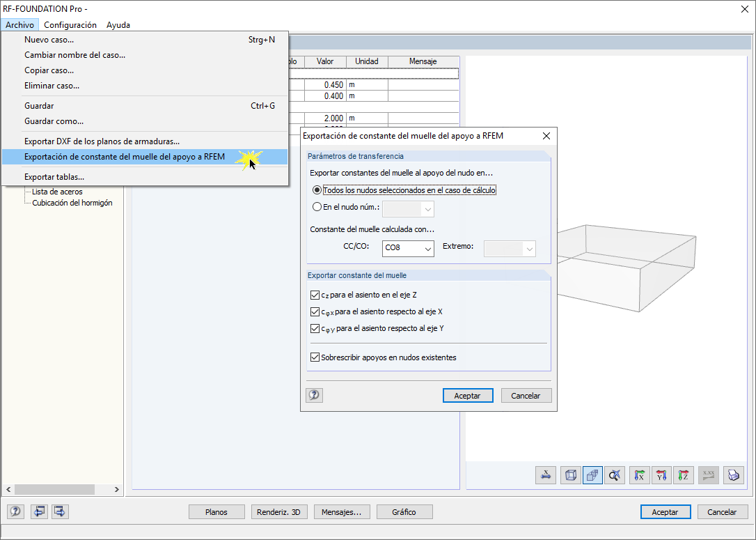756x540 pixels.
Task: Click the Planos button
Action: (216, 512)
